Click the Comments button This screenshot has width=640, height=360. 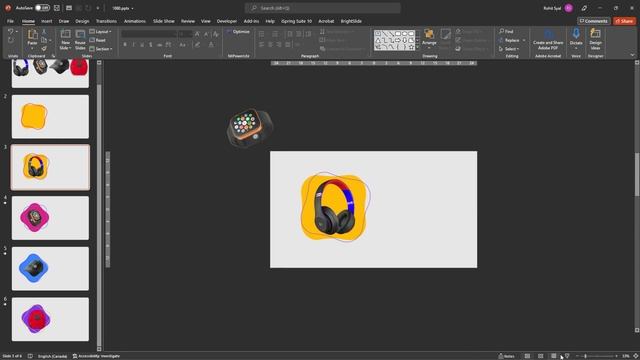593,21
